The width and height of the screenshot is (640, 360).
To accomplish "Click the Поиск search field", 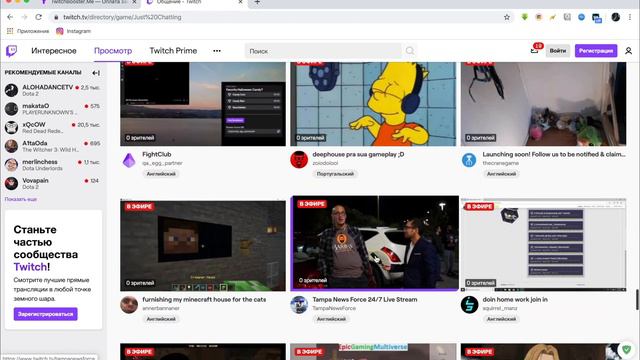I will tap(324, 51).
